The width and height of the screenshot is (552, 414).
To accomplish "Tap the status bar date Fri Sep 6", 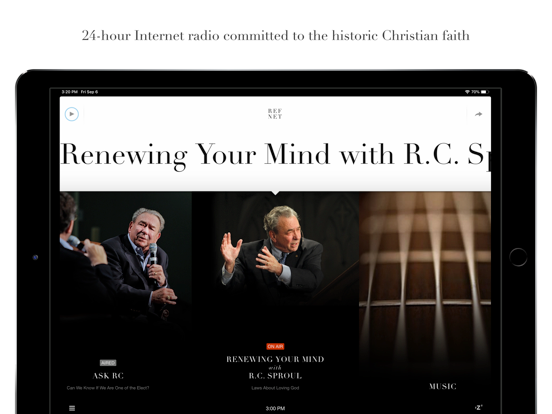I will (x=89, y=92).
